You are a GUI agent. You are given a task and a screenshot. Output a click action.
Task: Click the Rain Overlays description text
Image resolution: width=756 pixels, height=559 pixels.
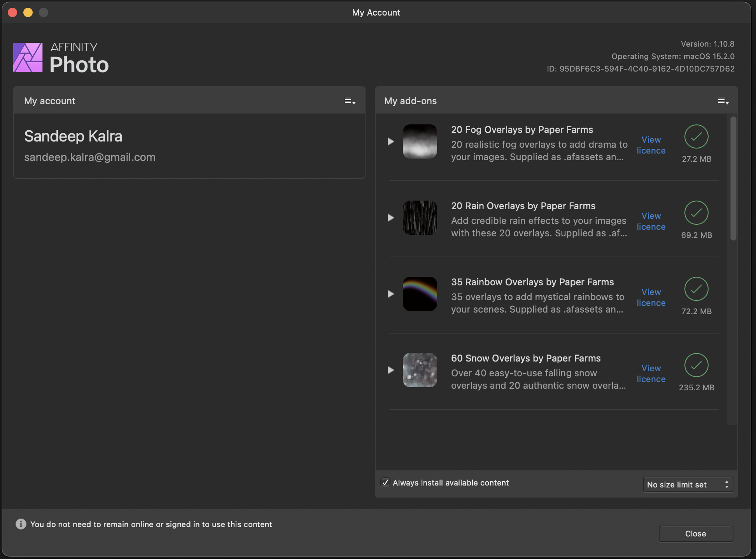click(x=539, y=227)
